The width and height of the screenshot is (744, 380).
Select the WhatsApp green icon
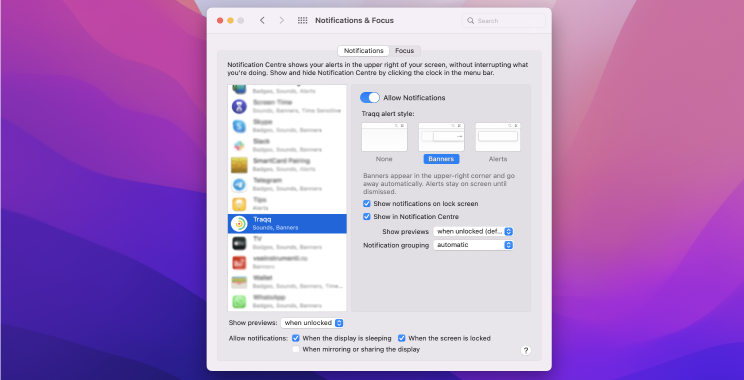239,301
